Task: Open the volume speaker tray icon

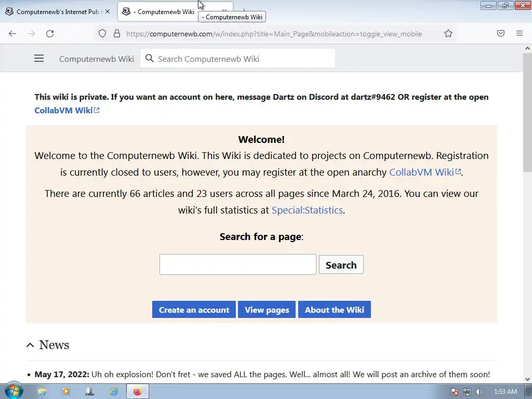Action: (479, 392)
